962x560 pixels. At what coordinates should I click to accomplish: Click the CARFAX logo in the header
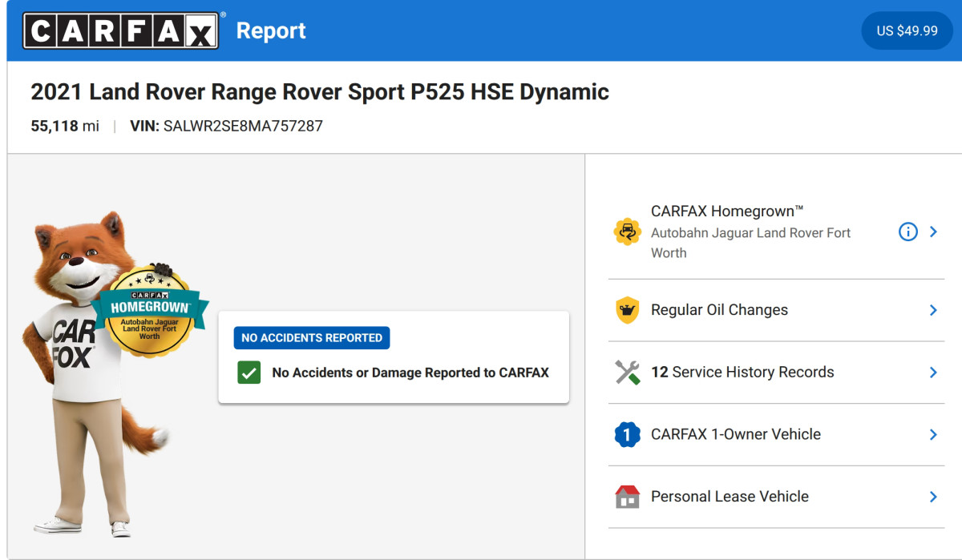[121, 30]
